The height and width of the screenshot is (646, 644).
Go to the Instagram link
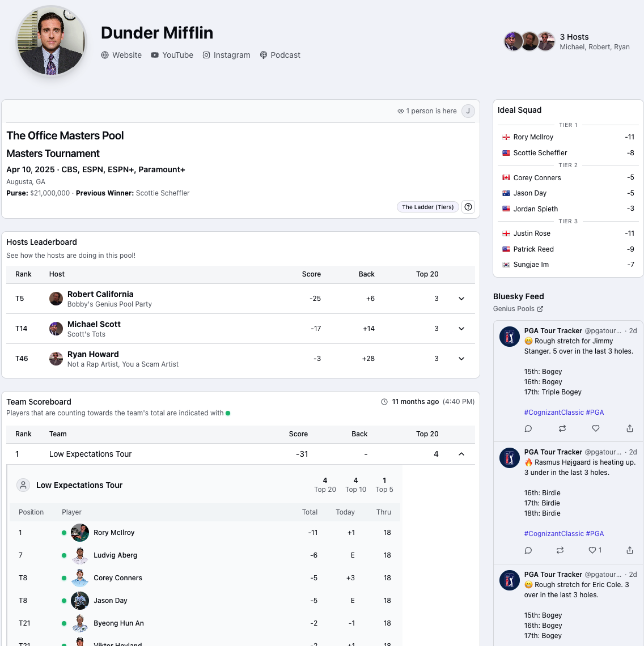[226, 55]
